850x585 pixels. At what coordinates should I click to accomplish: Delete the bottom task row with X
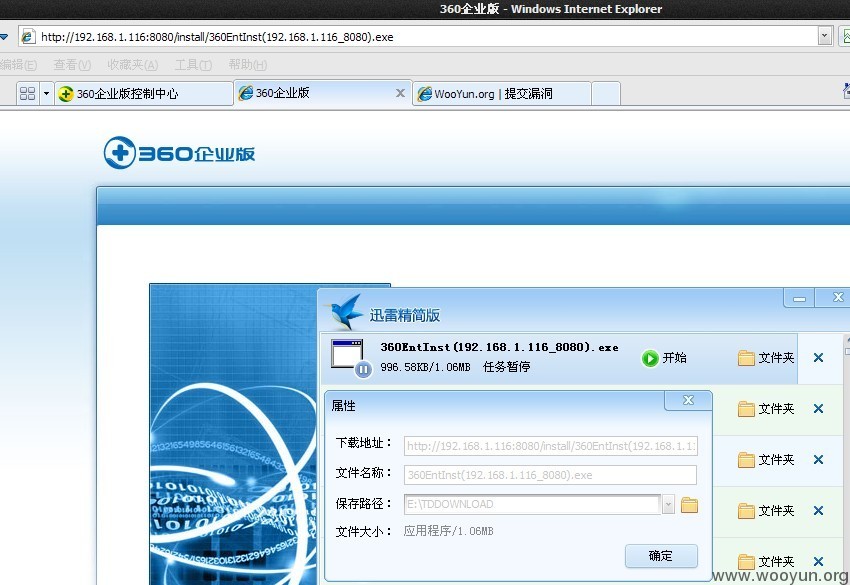[819, 562]
